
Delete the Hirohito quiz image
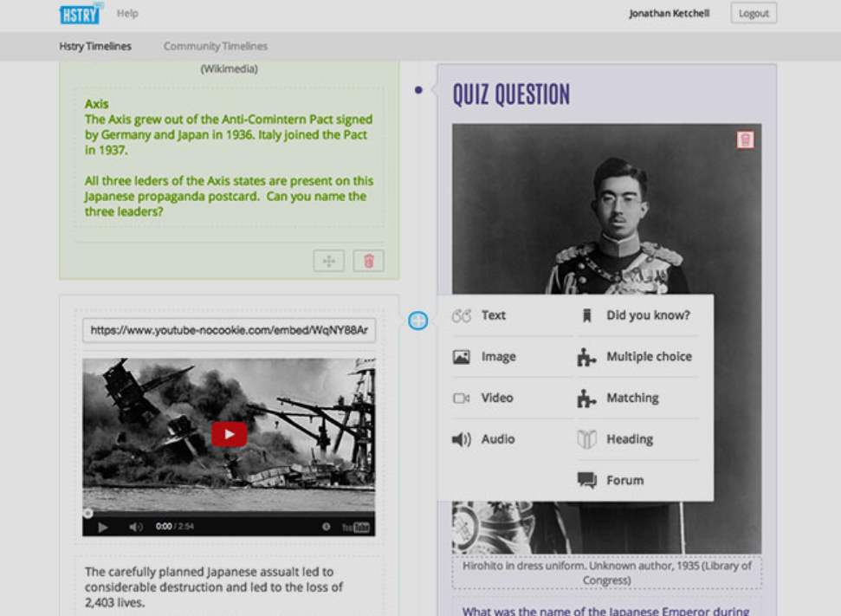[745, 139]
